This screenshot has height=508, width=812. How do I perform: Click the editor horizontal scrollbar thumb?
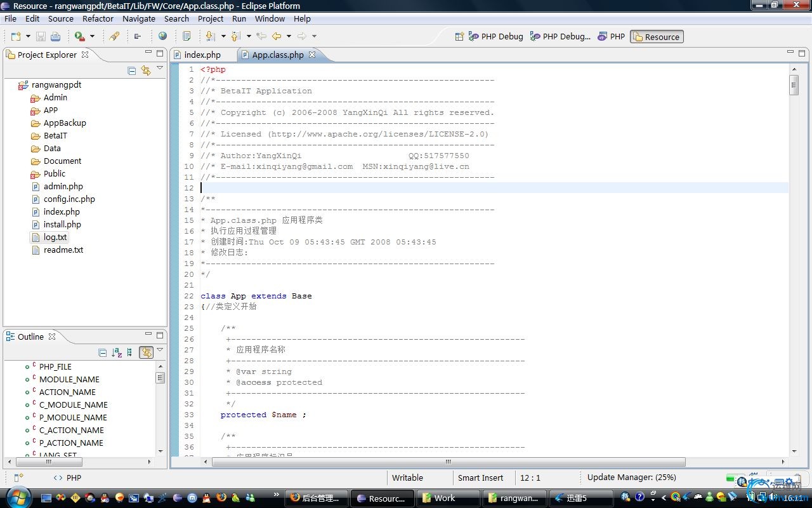tap(449, 462)
